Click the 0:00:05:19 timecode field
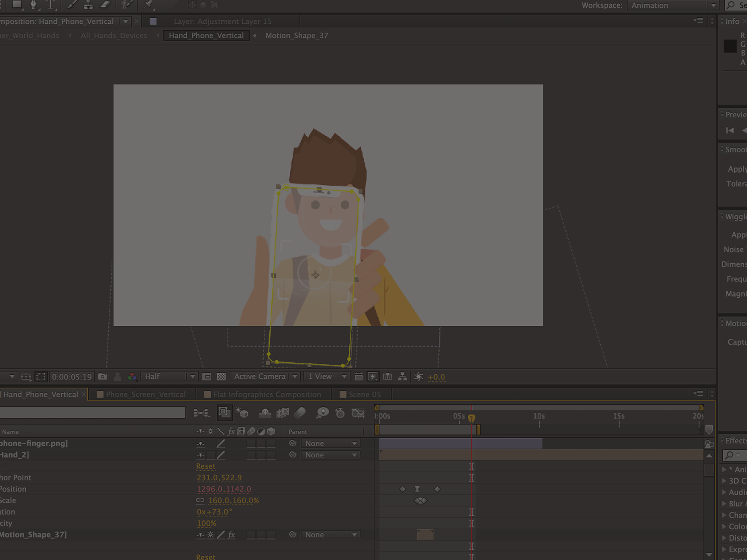Viewport: 747px width, 560px height. (72, 377)
